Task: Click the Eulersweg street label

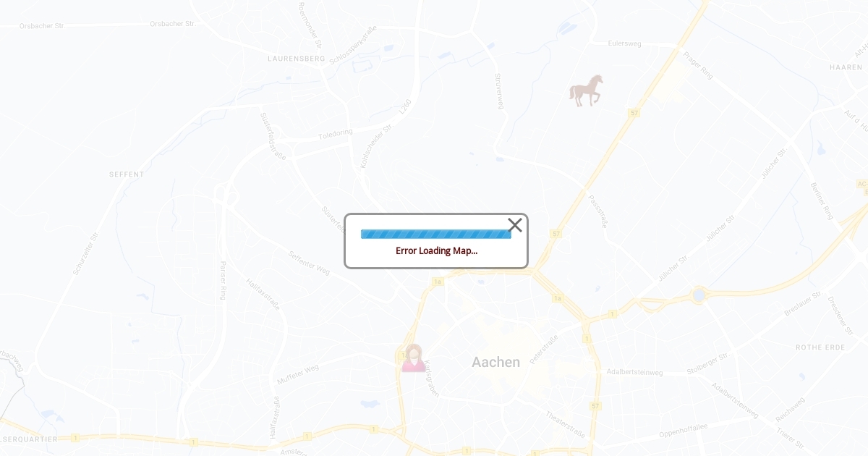Action: (624, 43)
